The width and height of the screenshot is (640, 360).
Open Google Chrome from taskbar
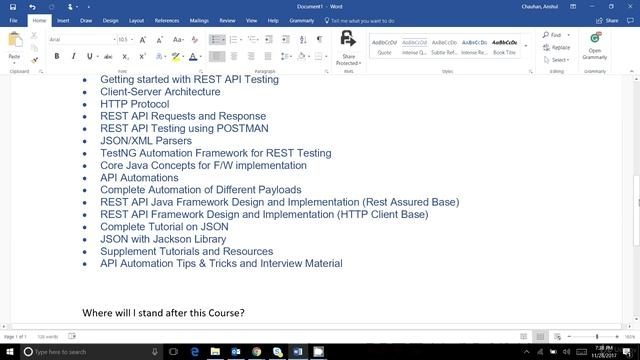256,351
